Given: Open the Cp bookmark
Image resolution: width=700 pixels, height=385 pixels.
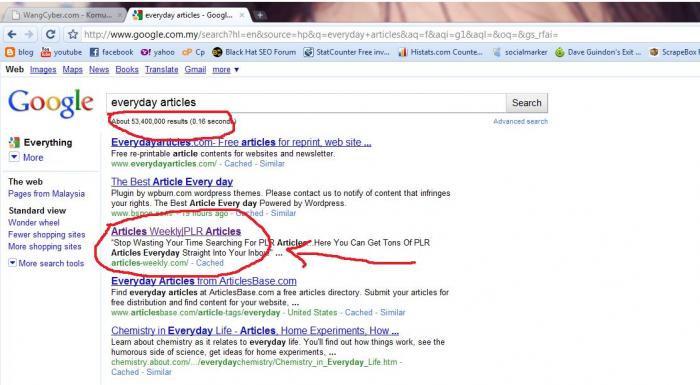Looking at the screenshot, I should [x=193, y=52].
